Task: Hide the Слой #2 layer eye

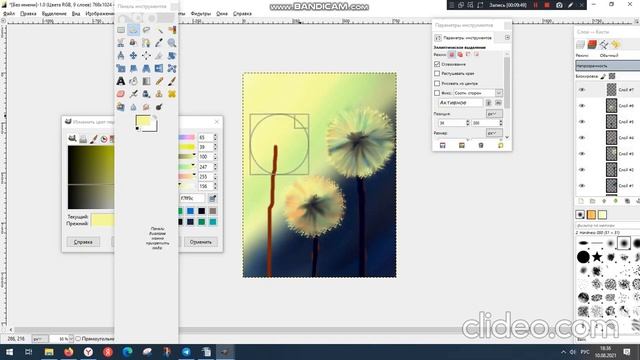Action: [582, 170]
